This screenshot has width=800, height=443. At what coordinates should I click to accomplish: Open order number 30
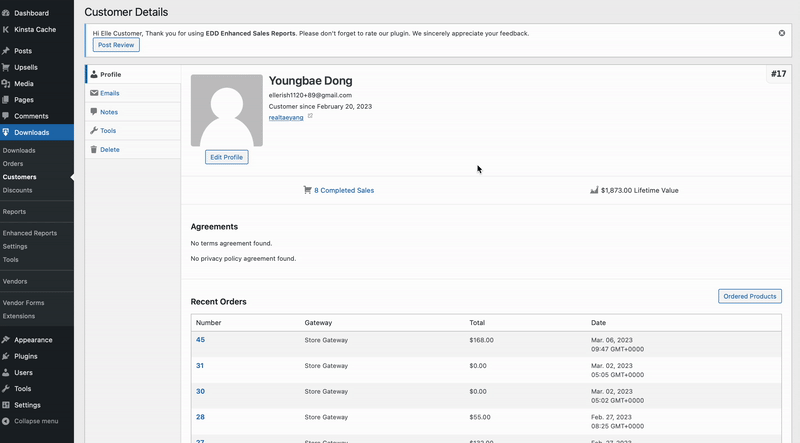point(200,391)
